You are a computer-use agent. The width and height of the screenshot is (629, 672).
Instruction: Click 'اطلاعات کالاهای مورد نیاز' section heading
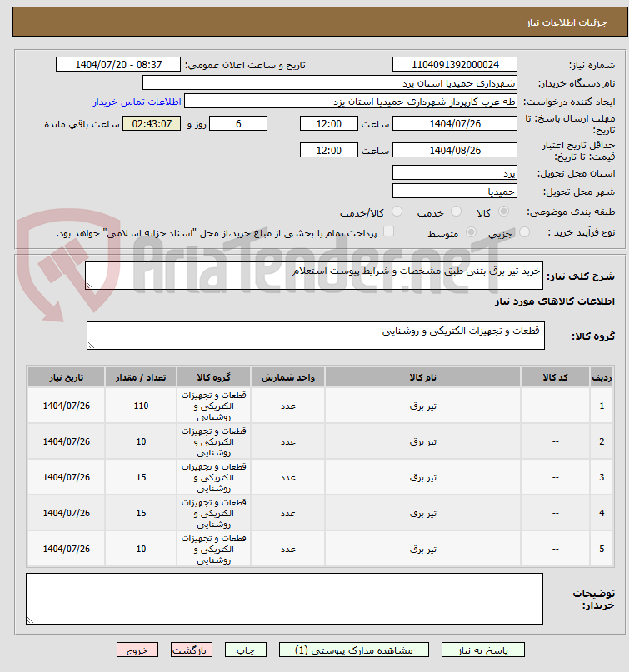tap(554, 301)
